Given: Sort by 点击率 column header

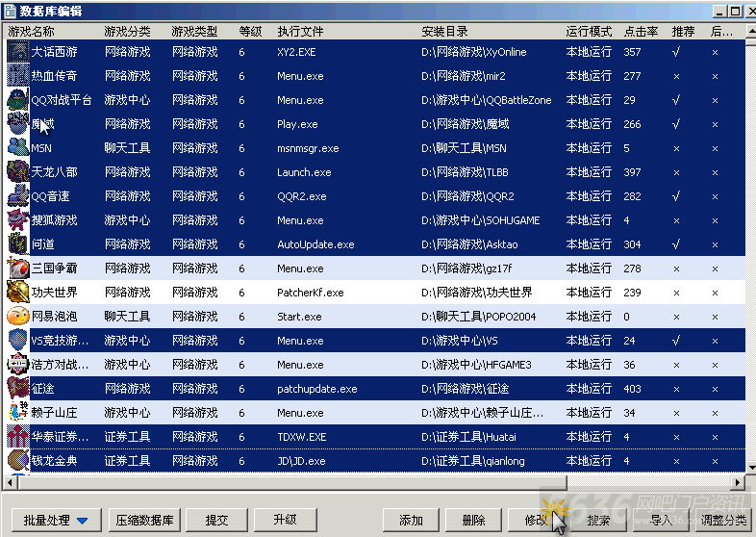Looking at the screenshot, I should tap(641, 32).
